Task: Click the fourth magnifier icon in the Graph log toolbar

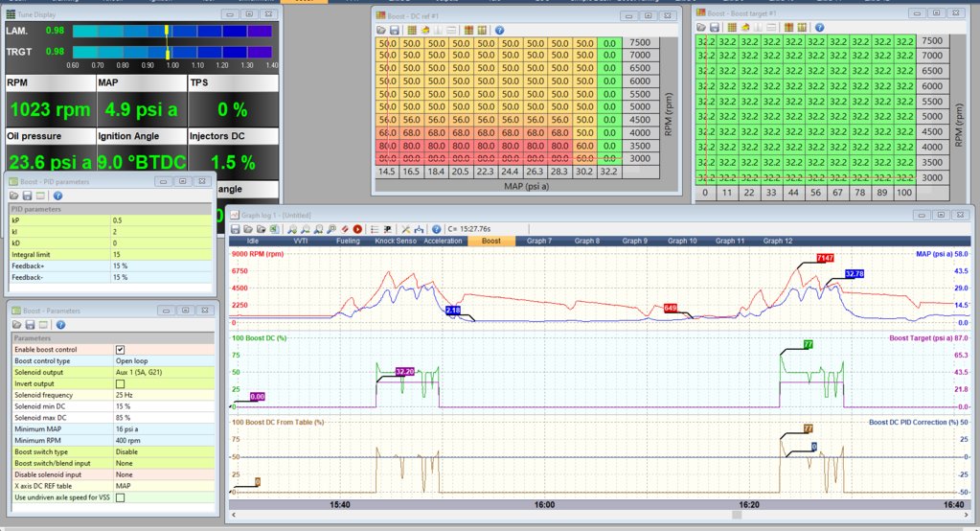Action: (x=331, y=229)
